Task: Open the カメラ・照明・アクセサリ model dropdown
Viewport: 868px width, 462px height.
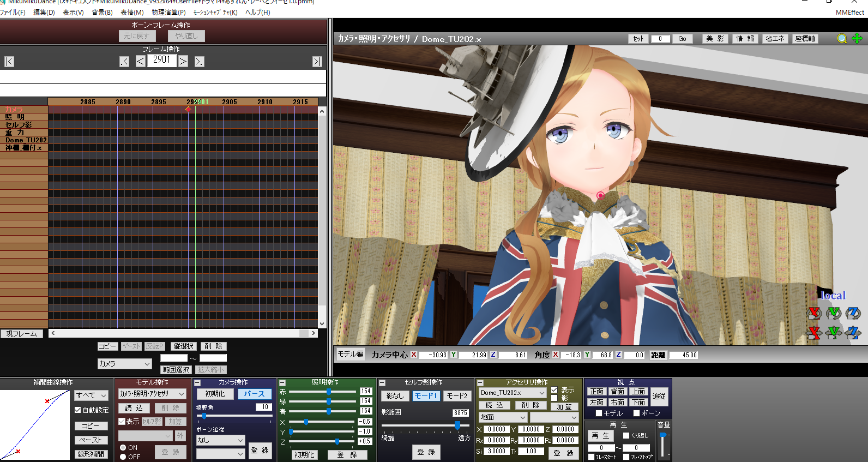Action: (x=152, y=393)
